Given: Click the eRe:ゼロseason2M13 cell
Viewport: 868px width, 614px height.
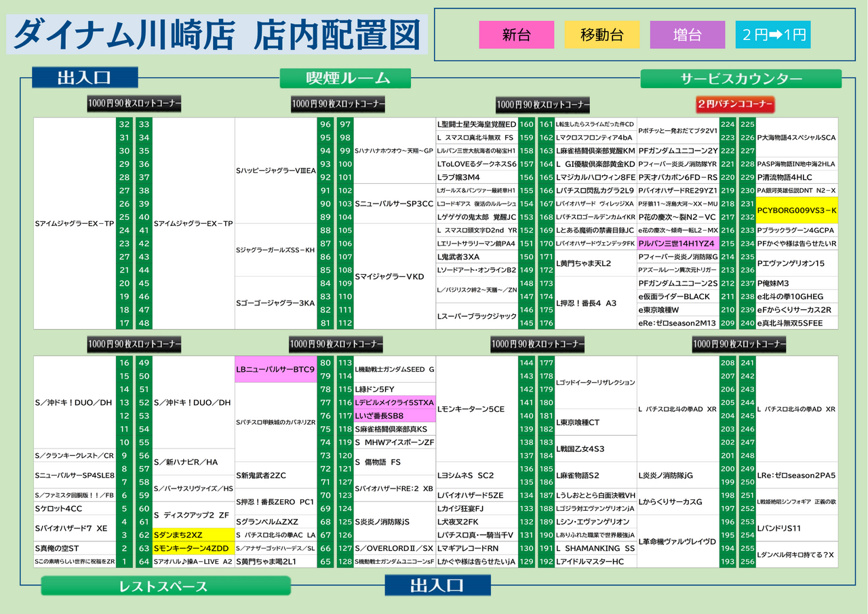Looking at the screenshot, I should point(678,323).
